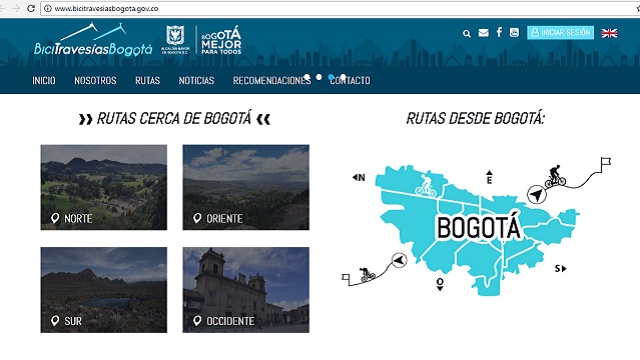Image resolution: width=640 pixels, height=360 pixels.
Task: Open the YouTube channel icon
Action: [514, 33]
